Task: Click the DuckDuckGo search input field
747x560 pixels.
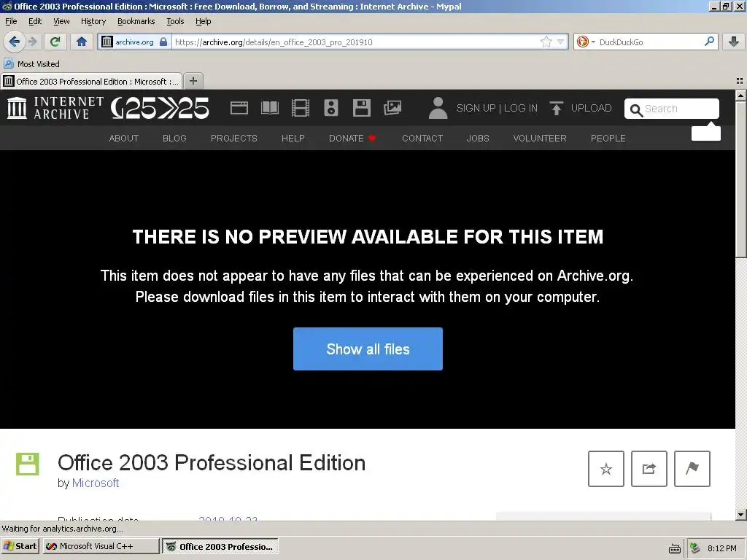Action: [649, 42]
